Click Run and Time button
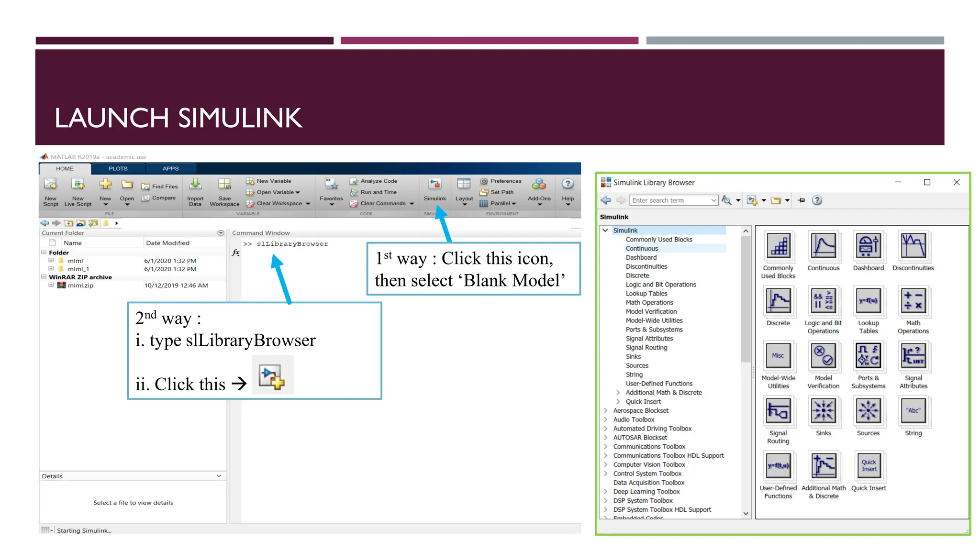The image size is (980, 551). point(373,192)
